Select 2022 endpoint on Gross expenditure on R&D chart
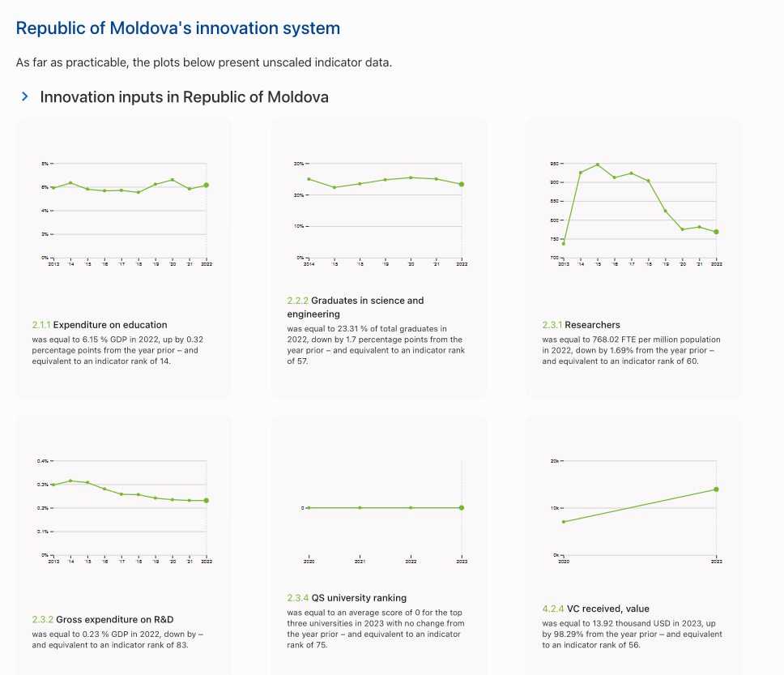This screenshot has height=675, width=784. pyautogui.click(x=207, y=501)
